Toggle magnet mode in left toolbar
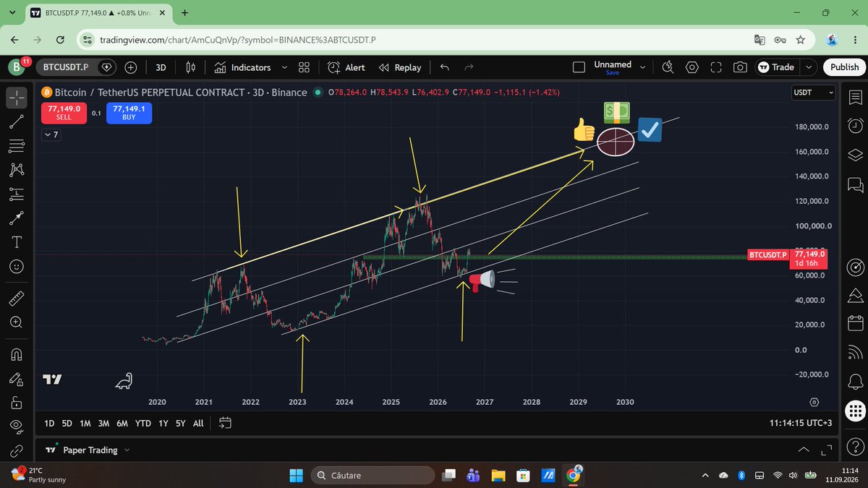This screenshot has width=868, height=488. pos(17,355)
